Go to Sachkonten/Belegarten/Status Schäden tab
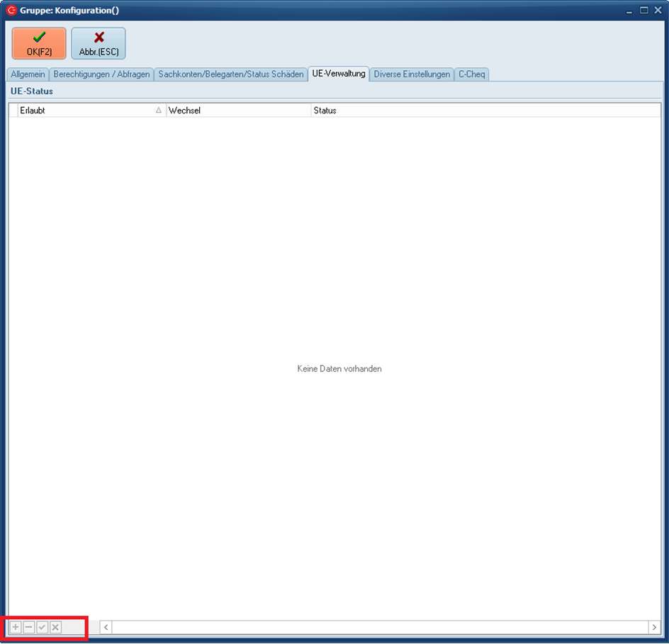This screenshot has height=644, width=669. (x=231, y=74)
